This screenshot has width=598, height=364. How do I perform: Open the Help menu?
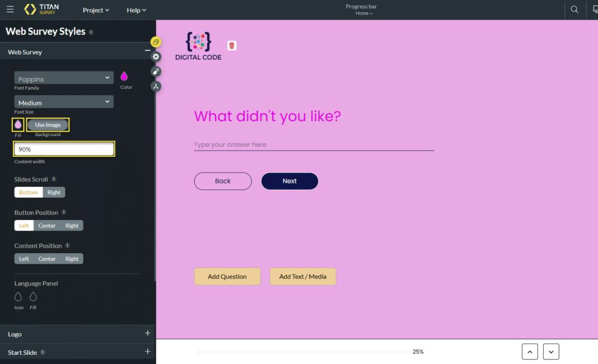[x=136, y=10]
